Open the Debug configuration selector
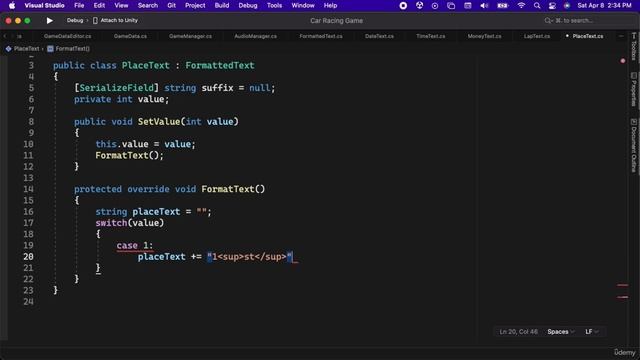640x360 pixels. [75, 20]
